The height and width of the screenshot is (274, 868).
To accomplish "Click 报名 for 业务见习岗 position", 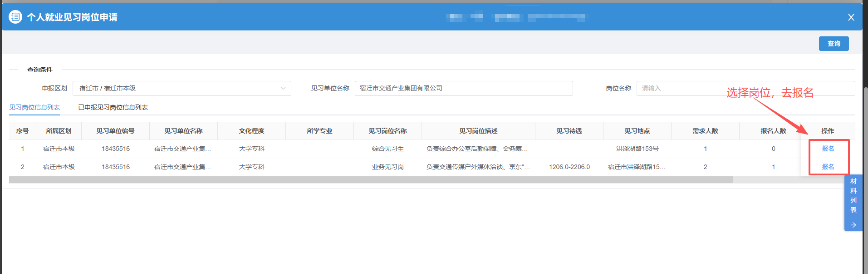I will point(828,167).
